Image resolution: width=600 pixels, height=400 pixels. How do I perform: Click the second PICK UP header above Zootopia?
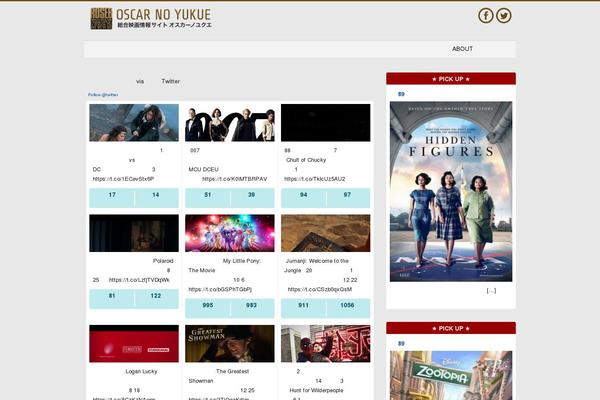[451, 328]
